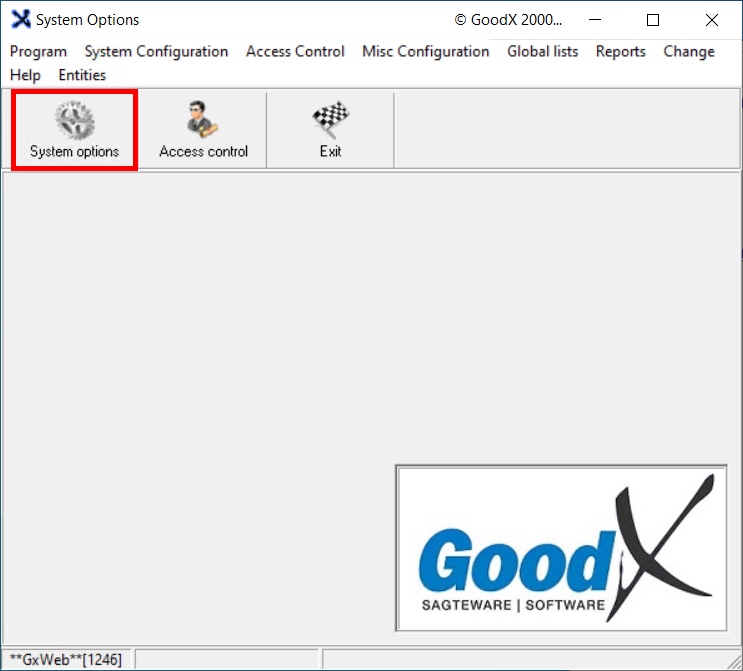Open the Help menu

click(x=25, y=75)
